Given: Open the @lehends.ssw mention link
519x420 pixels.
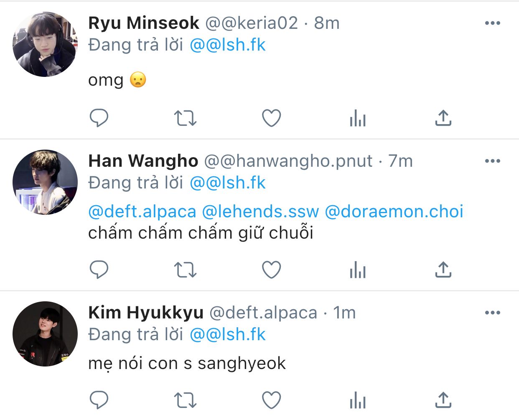Looking at the screenshot, I should pos(260,212).
